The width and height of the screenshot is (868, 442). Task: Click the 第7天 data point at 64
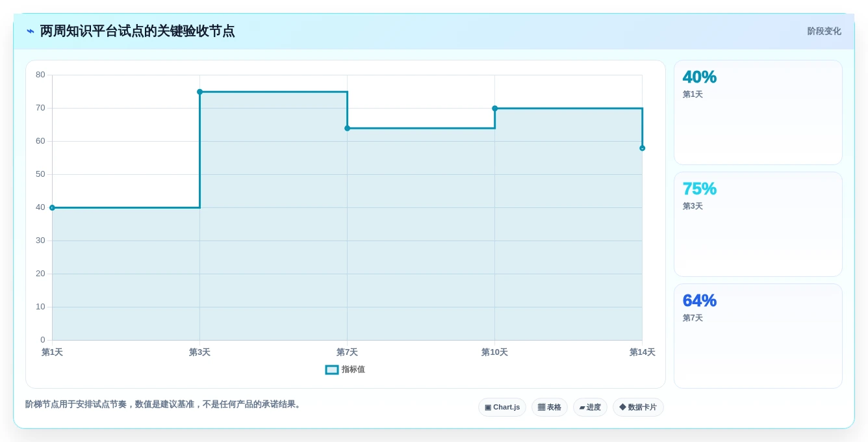tap(347, 128)
